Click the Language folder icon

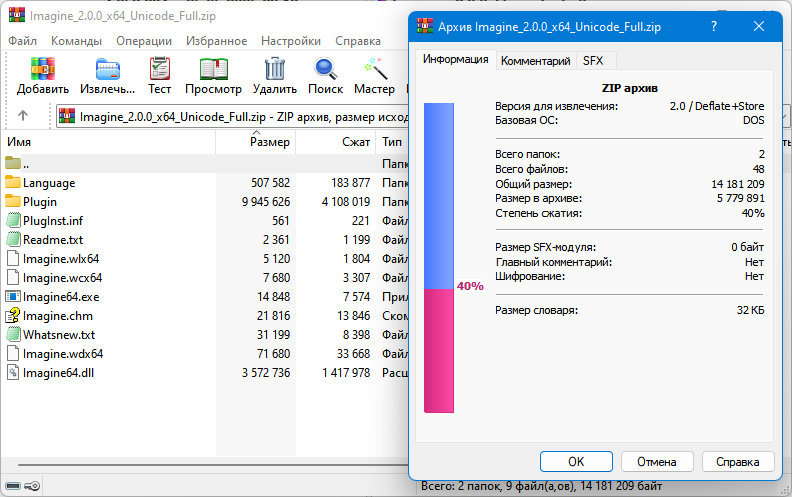[x=13, y=182]
